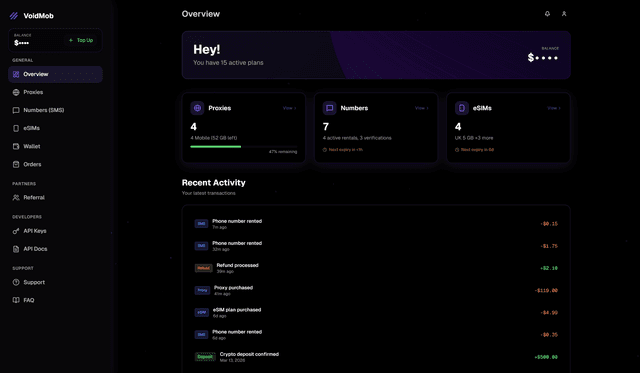Open the FAQ page
Image resolution: width=640 pixels, height=373 pixels.
tap(55, 300)
